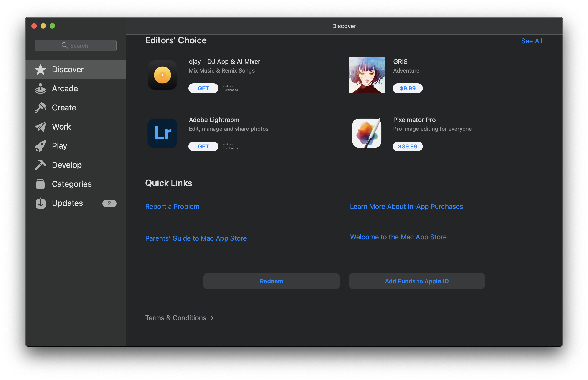The image size is (588, 380).
Task: Click the GRIS title text
Action: point(400,62)
